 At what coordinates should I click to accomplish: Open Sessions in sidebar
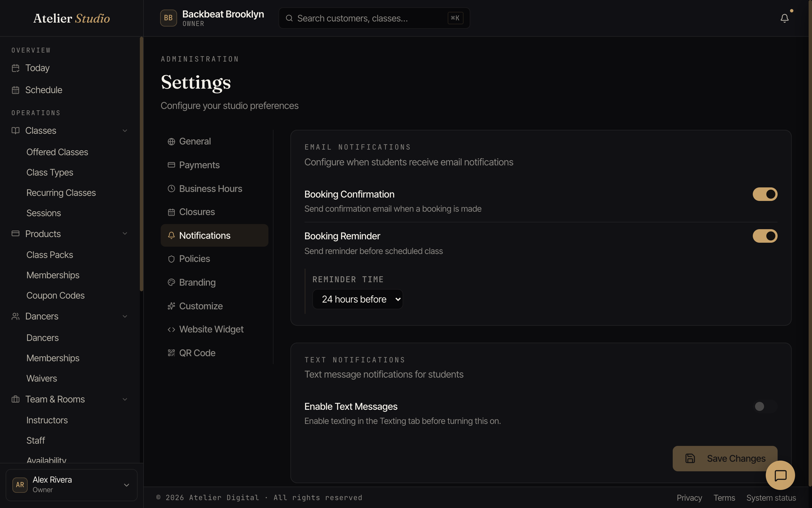click(44, 213)
